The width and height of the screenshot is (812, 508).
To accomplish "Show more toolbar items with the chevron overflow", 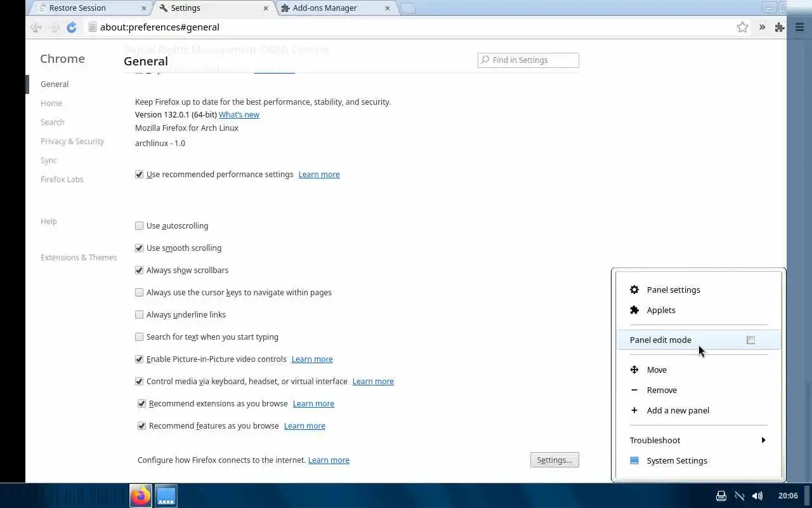I will 762,27.
